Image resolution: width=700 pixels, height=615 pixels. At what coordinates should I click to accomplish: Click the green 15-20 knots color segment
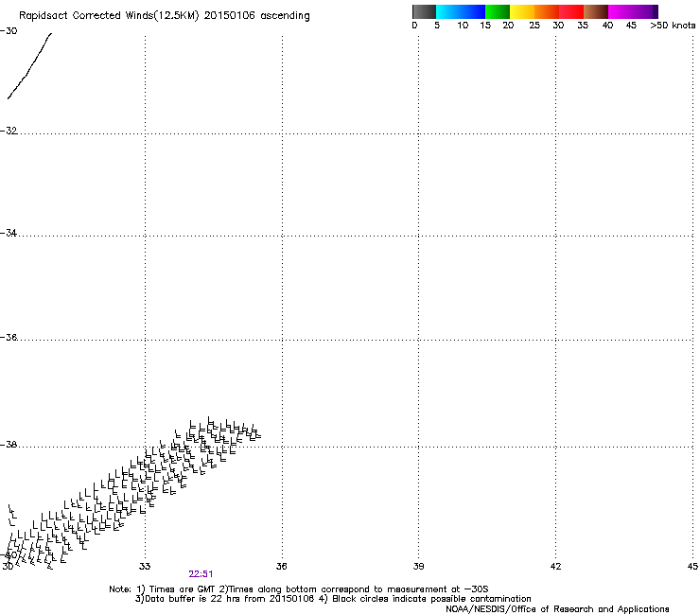(498, 11)
